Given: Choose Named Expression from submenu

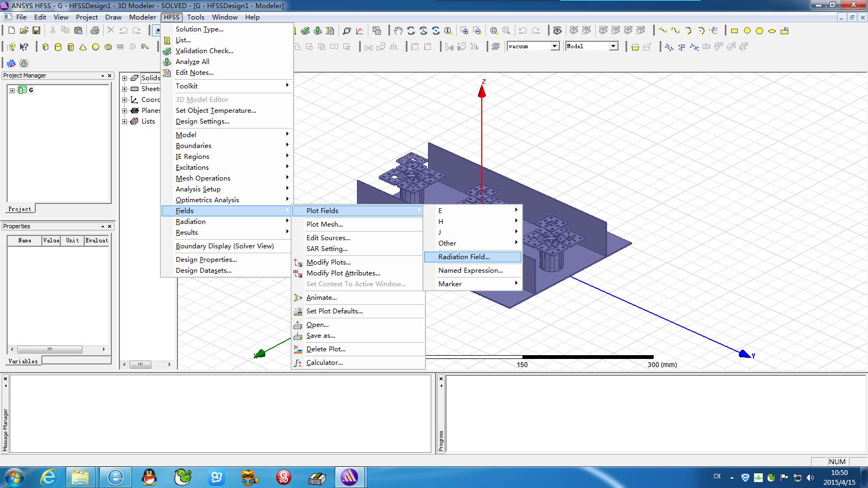Looking at the screenshot, I should point(473,270).
